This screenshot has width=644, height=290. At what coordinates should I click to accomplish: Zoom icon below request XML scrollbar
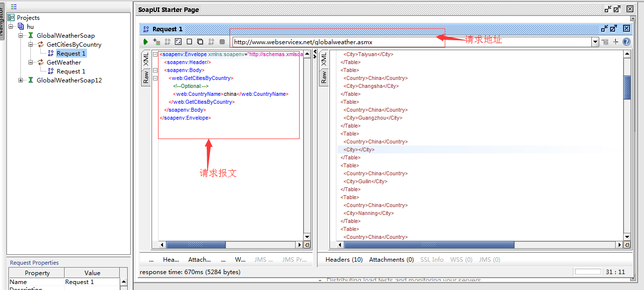pos(307,245)
